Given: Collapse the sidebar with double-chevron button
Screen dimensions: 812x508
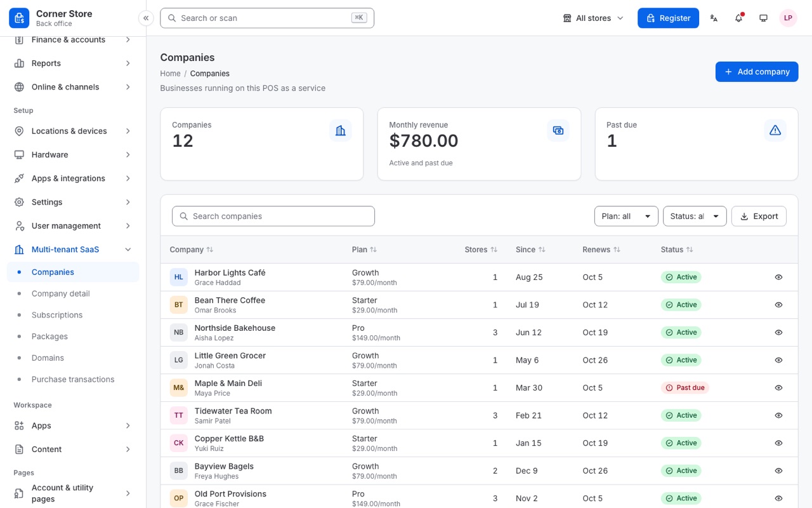Looking at the screenshot, I should (x=147, y=18).
